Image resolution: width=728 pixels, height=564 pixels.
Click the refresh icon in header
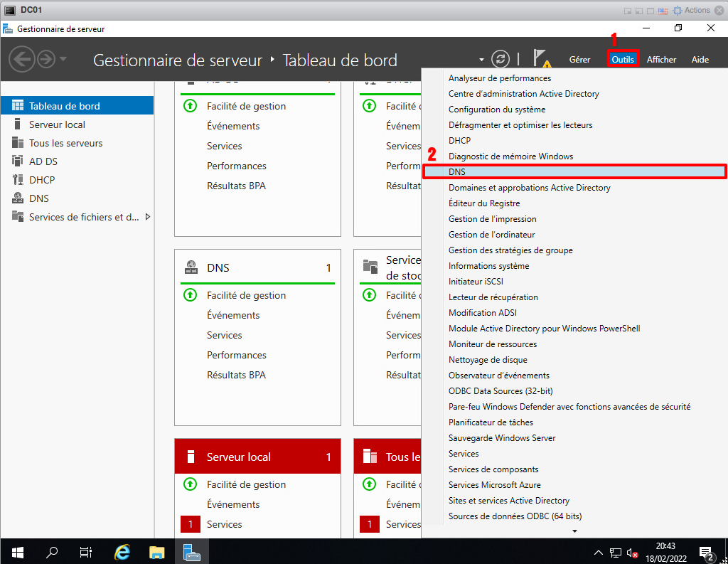point(500,59)
